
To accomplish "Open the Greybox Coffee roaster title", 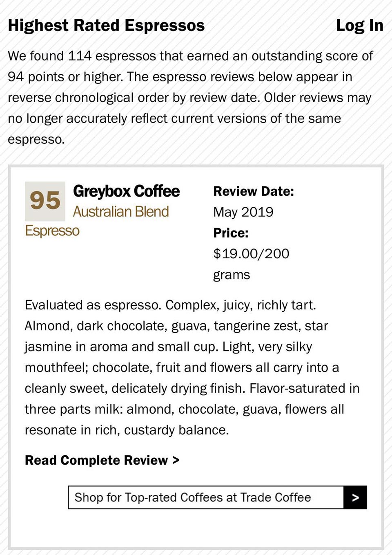I will tap(126, 191).
